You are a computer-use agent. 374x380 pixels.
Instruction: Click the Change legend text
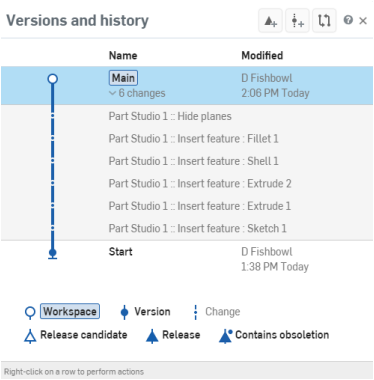(x=223, y=312)
